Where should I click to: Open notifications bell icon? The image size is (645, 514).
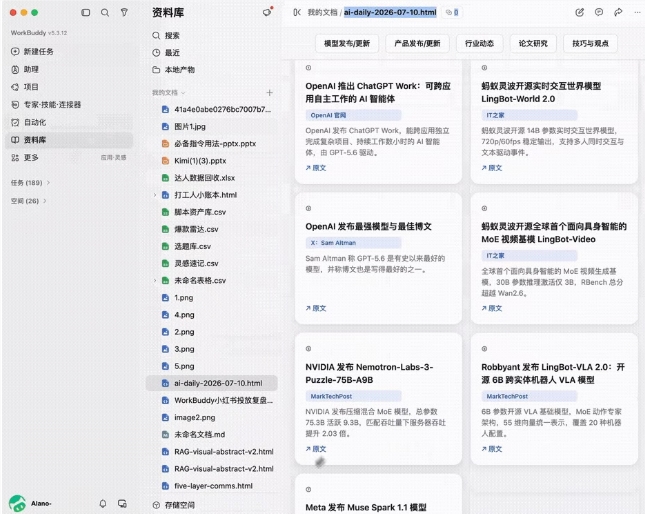103,503
